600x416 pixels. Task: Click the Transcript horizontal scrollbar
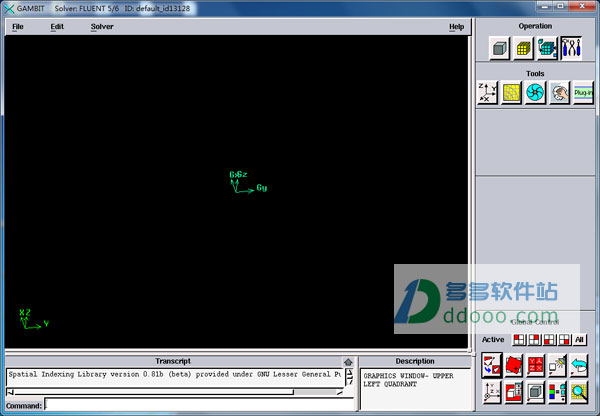tap(174, 392)
